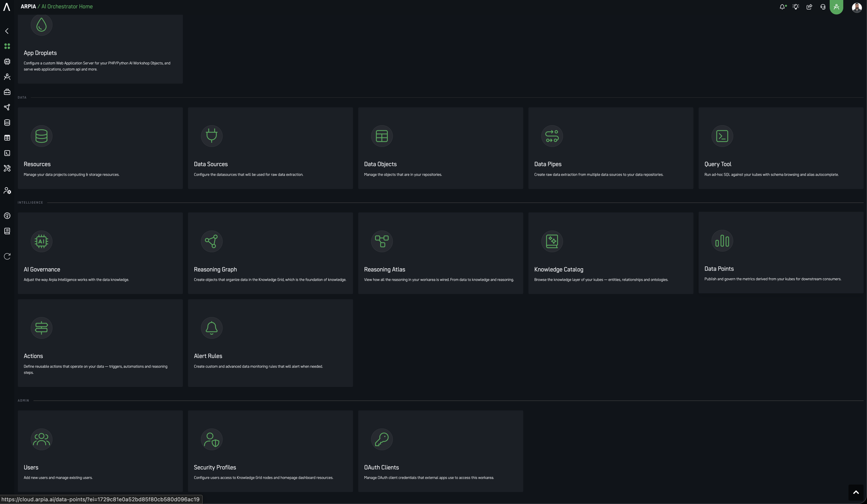Click the Data Pipes route icon

click(x=552, y=136)
